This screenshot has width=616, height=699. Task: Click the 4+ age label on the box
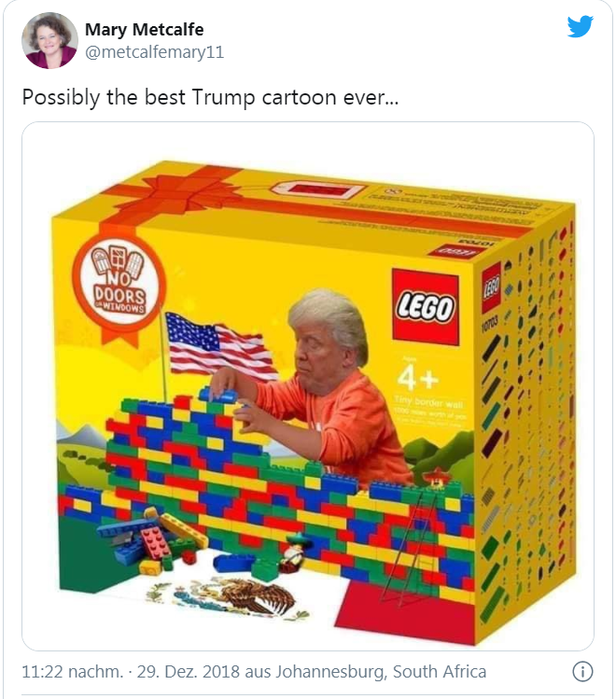click(417, 377)
